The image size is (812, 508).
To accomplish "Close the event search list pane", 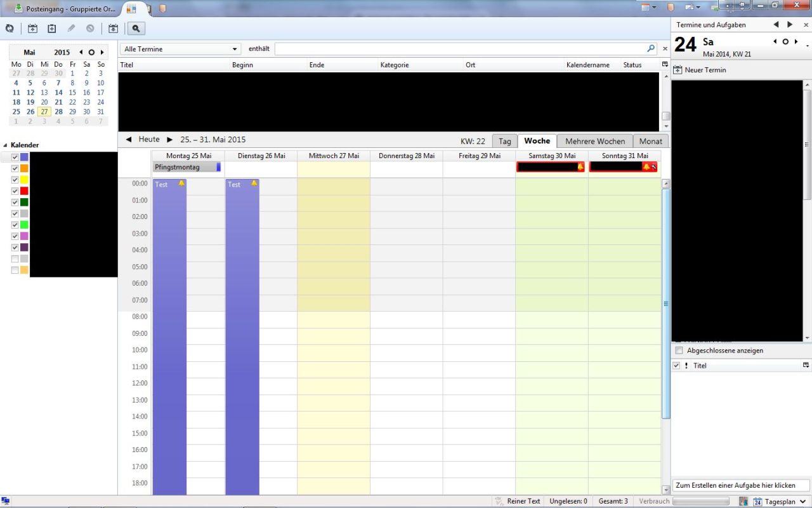I will click(x=665, y=49).
